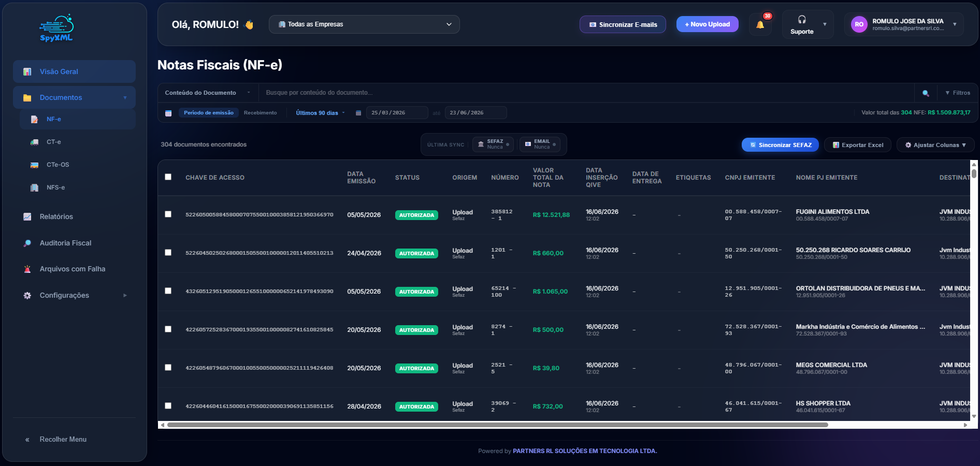Click the horizontal table scrollbar

pyautogui.click(x=498, y=425)
